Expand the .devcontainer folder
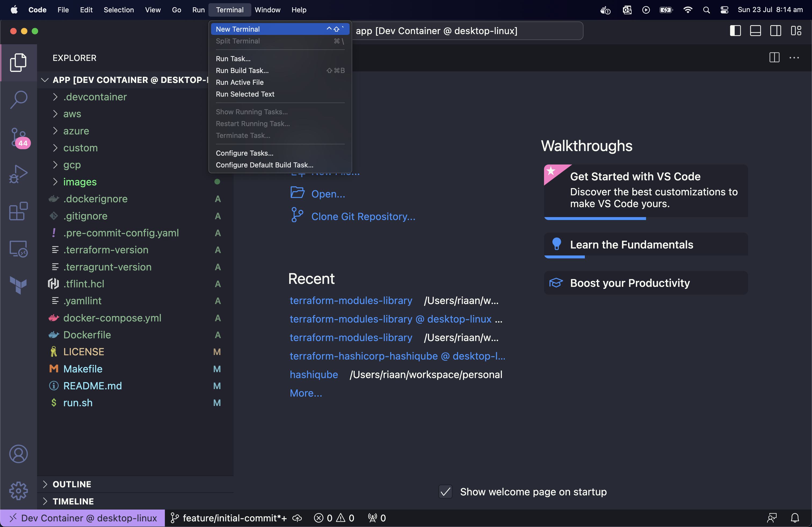Image resolution: width=812 pixels, height=527 pixels. coord(55,97)
